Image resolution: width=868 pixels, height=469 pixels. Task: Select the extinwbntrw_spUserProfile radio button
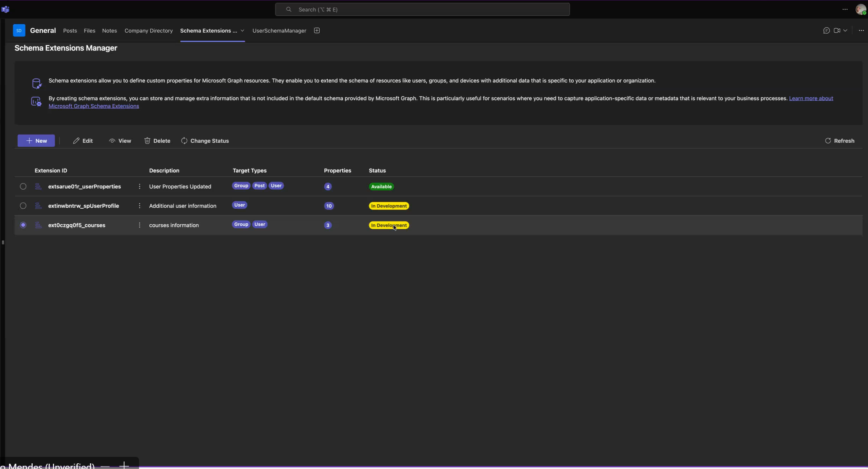[23, 206]
